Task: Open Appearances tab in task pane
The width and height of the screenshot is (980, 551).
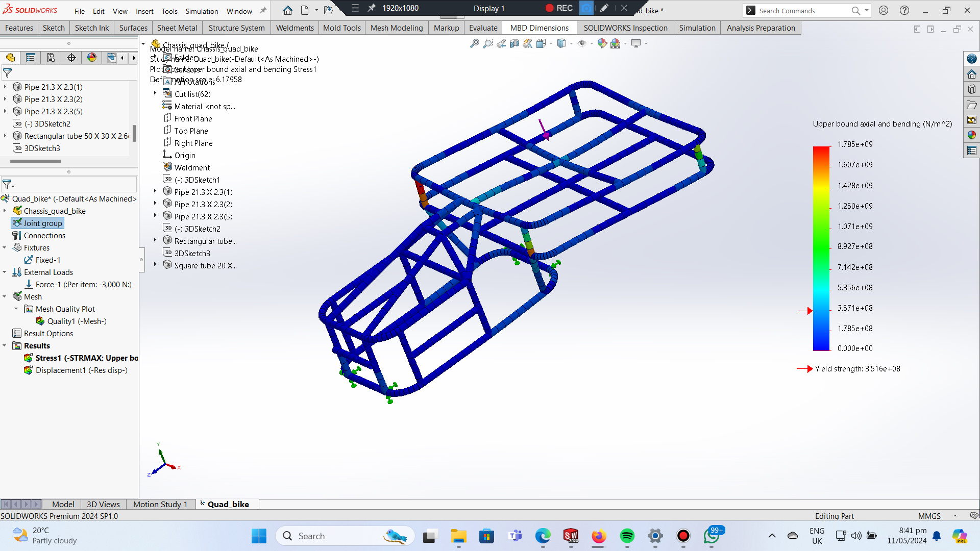Action: [971, 135]
